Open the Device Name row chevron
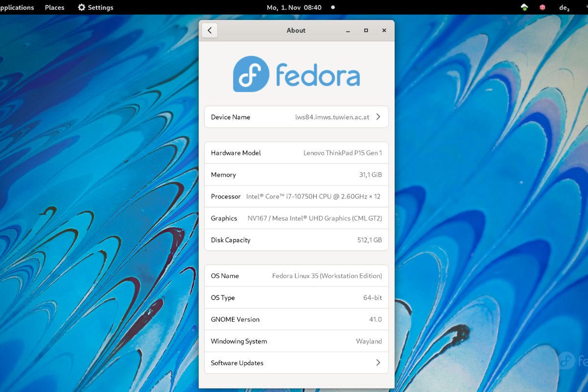The width and height of the screenshot is (588, 392). pyautogui.click(x=378, y=117)
